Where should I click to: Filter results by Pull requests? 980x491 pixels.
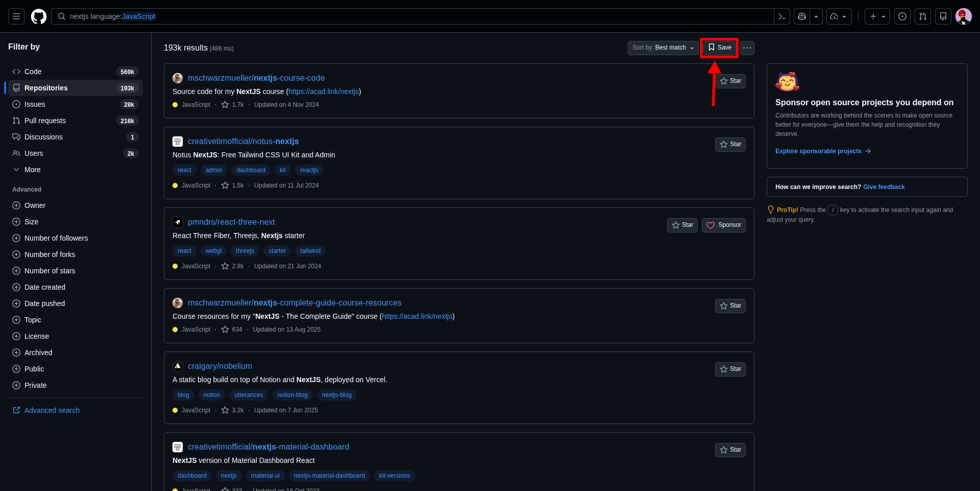[76, 121]
